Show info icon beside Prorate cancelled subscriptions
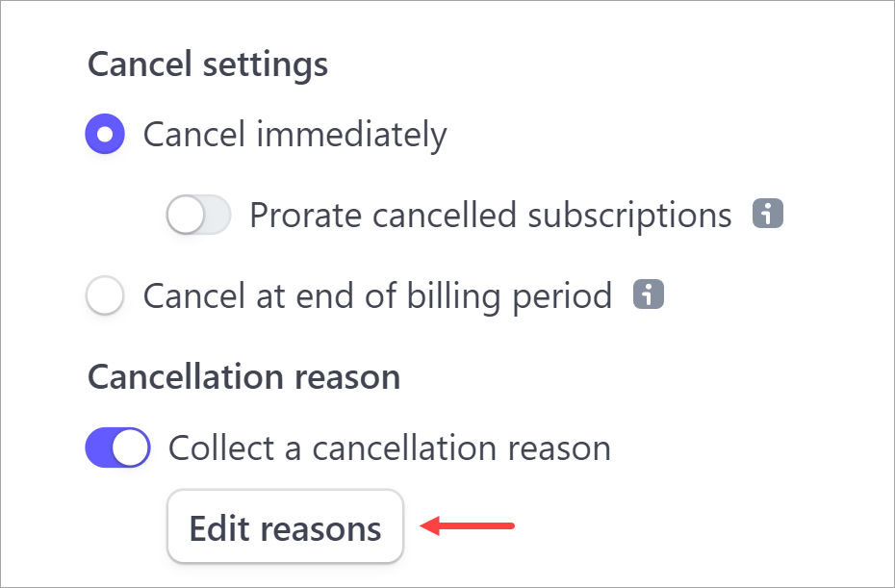 (x=767, y=214)
